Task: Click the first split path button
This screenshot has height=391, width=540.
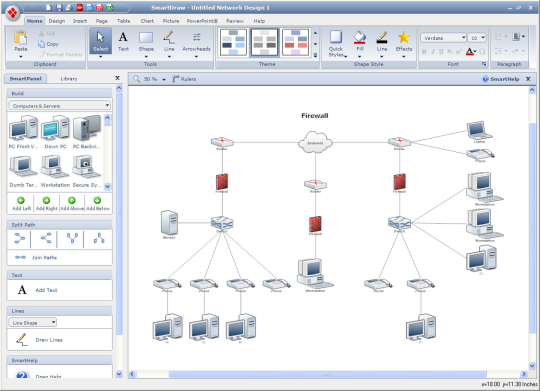Action: point(20,238)
